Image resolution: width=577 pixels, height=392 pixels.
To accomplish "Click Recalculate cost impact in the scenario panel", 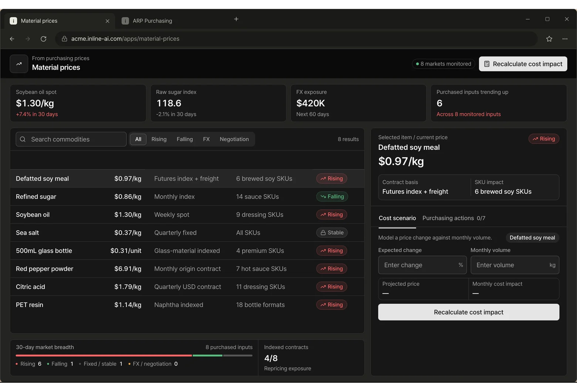I will (x=469, y=312).
